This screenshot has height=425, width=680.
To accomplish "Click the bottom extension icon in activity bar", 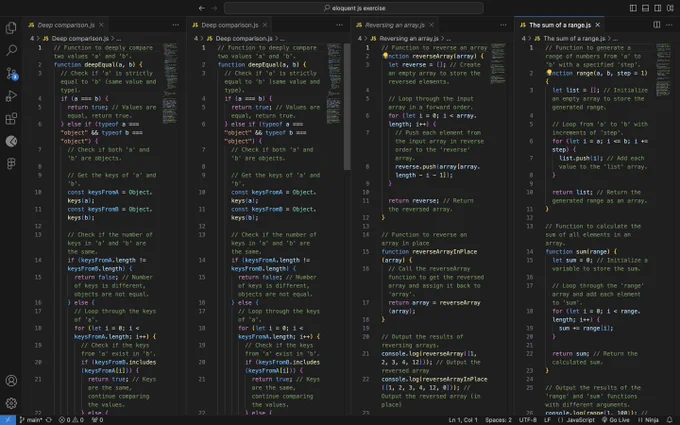I will pyautogui.click(x=11, y=163).
